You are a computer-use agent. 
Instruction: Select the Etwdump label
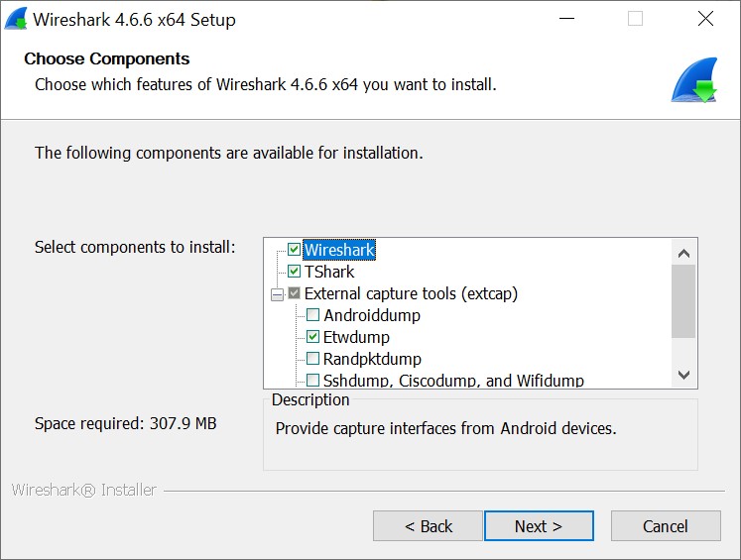tap(356, 337)
